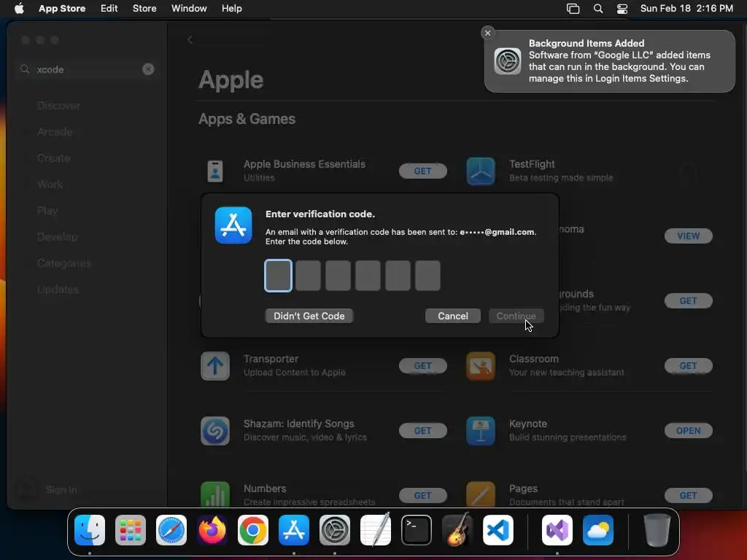Click the date and time in menu bar
Screen dimensions: 747x560
coord(686,9)
